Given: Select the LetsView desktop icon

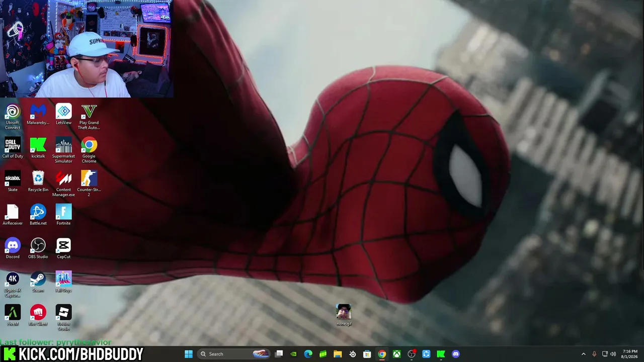Looking at the screenshot, I should coord(63,115).
